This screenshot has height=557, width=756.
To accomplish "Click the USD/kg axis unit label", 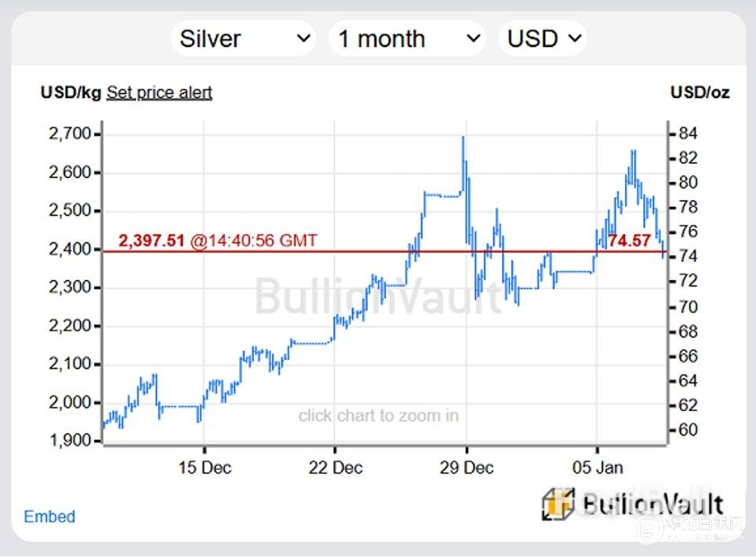I will [x=71, y=93].
